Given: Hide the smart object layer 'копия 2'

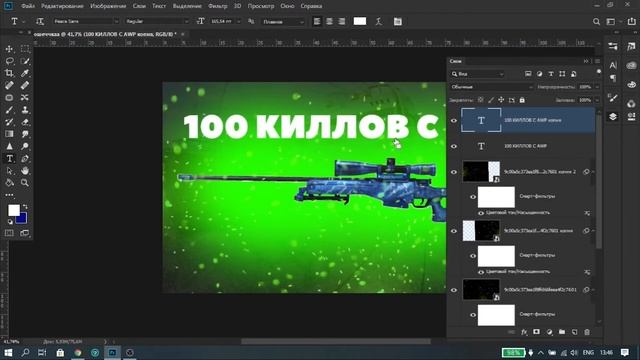Looking at the screenshot, I should click(x=454, y=172).
